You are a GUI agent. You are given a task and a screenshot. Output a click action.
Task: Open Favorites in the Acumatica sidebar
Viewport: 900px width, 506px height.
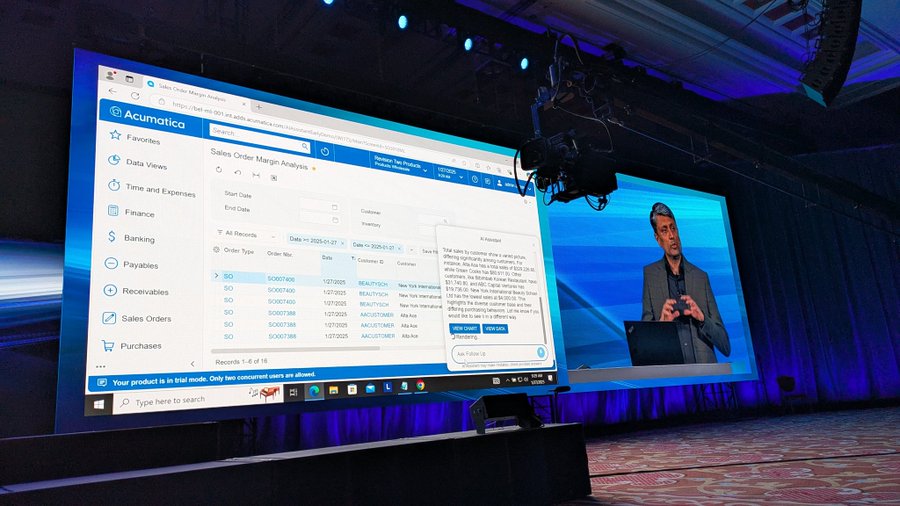click(142, 140)
